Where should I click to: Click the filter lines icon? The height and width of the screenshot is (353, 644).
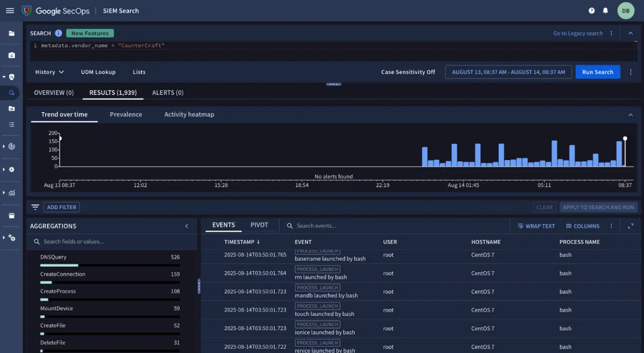click(x=35, y=207)
